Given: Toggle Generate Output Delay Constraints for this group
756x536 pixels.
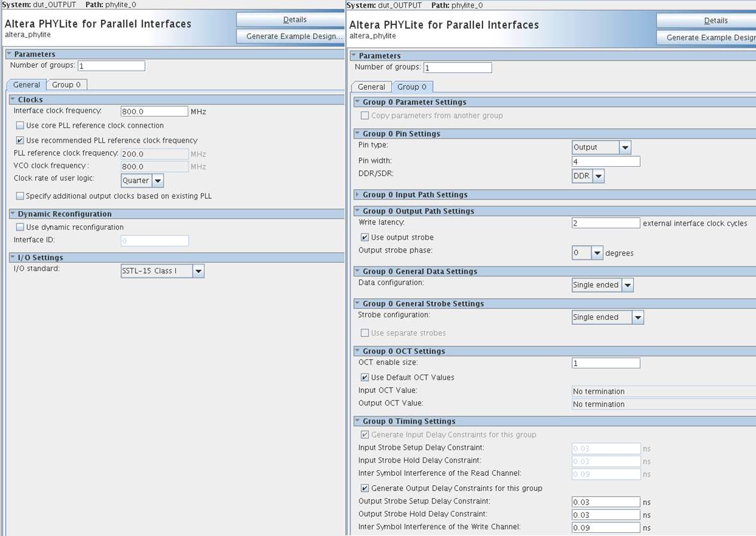Looking at the screenshot, I should (x=365, y=488).
